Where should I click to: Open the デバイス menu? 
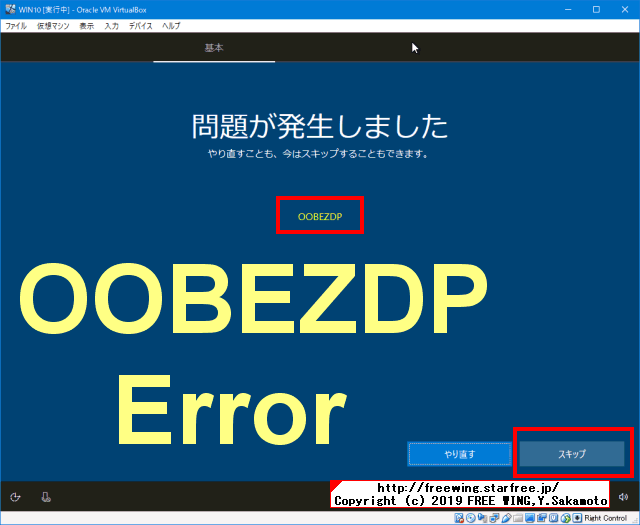pos(140,26)
